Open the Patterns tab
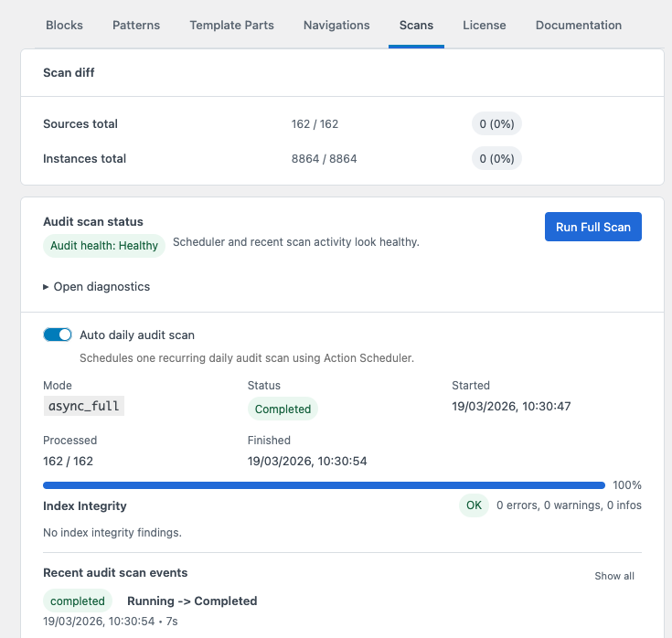This screenshot has height=638, width=672. 136,26
